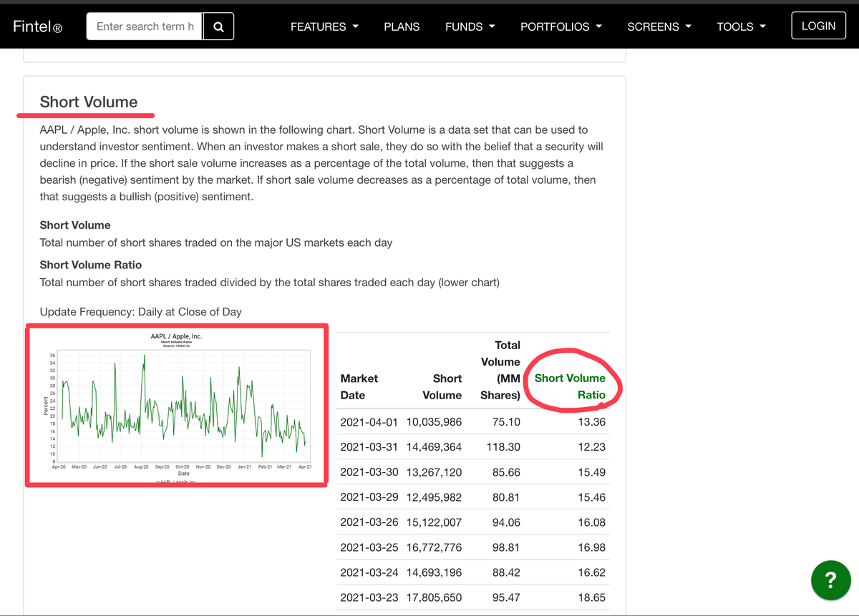Open the AAPL short volume ratio chart
This screenshot has height=616, width=859.
(177, 406)
